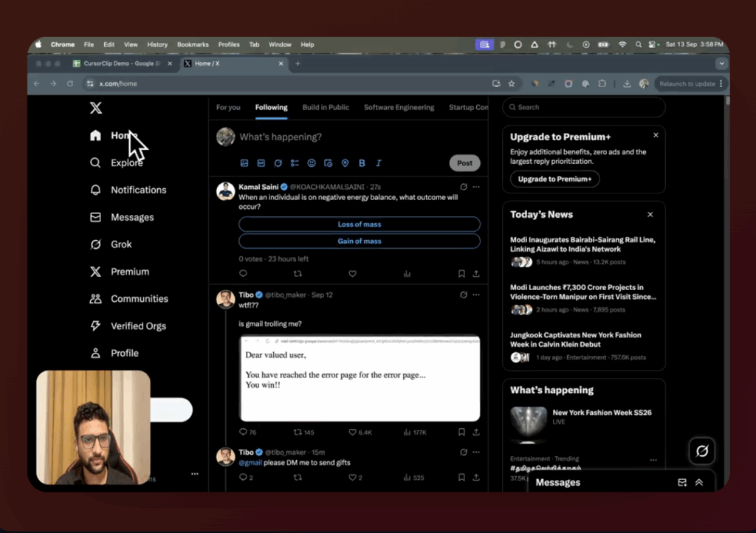Click the Post button

click(464, 162)
